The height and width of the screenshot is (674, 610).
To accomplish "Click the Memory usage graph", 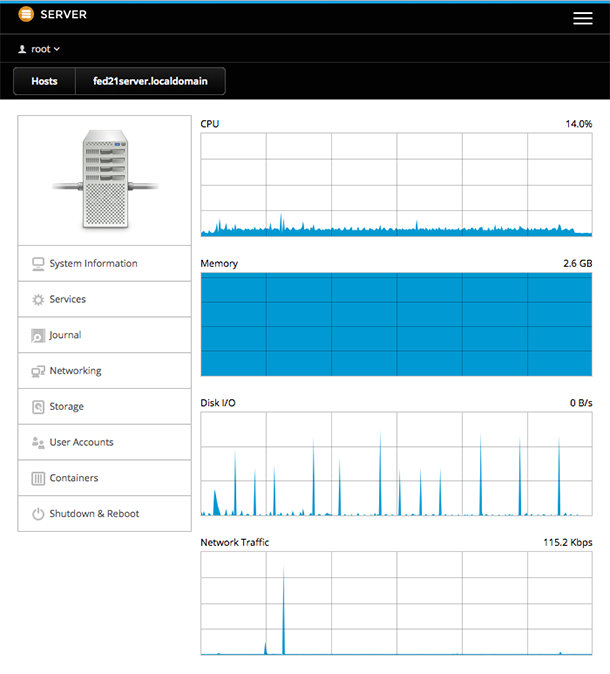I will click(396, 324).
